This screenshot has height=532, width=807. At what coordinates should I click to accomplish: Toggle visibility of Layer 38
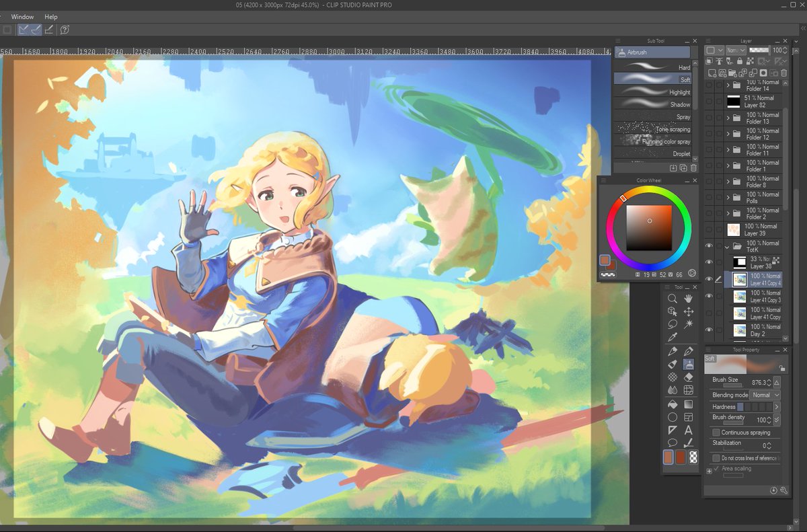[x=709, y=263]
